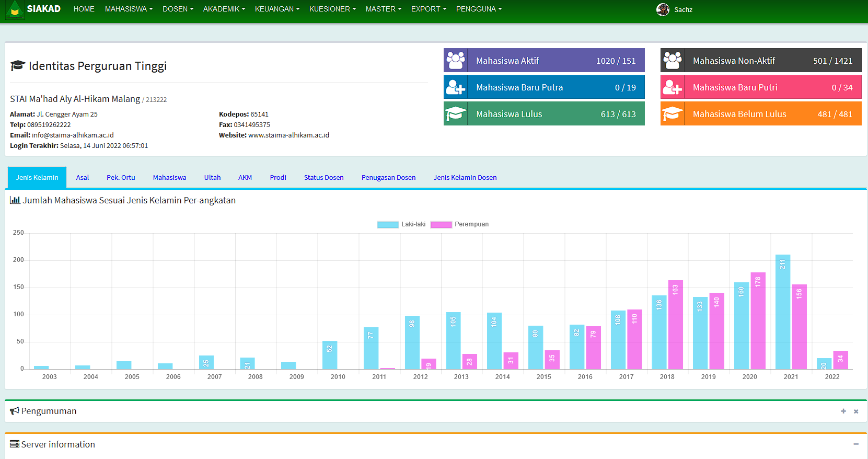
Task: Open the AKADEMIK dropdown menu
Action: tap(224, 9)
